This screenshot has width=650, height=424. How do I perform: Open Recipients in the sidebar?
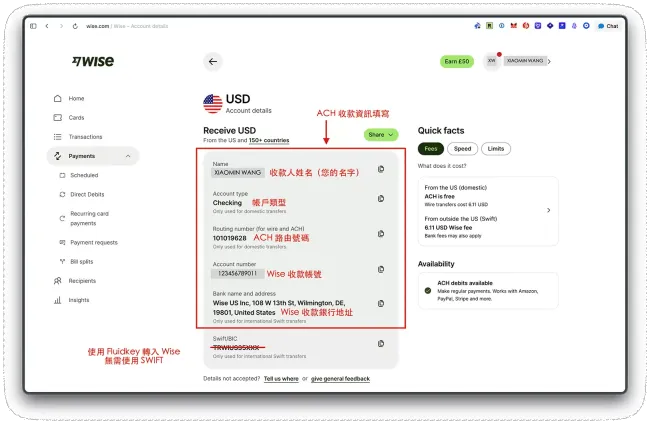pyautogui.click(x=82, y=281)
